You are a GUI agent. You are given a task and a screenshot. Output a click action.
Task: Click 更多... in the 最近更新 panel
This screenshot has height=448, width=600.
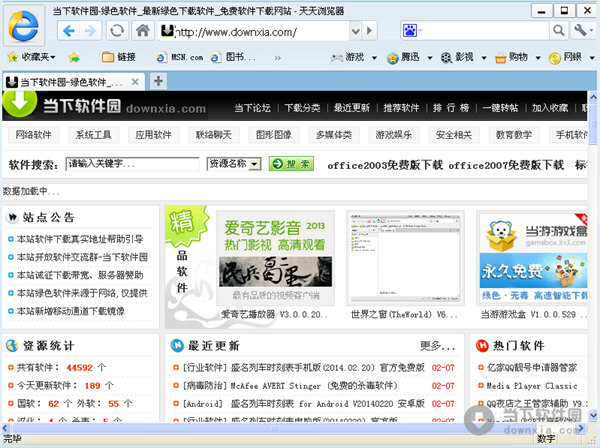[x=437, y=346]
